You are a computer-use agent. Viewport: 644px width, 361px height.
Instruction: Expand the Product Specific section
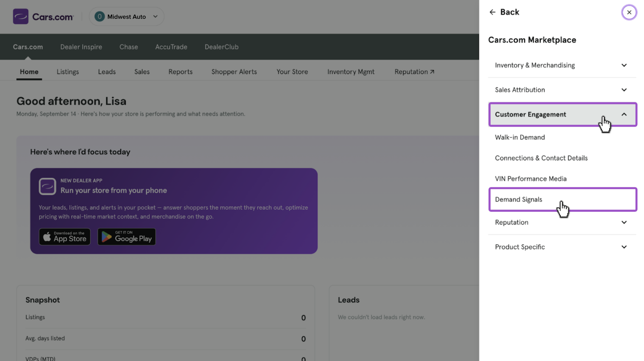pyautogui.click(x=562, y=247)
